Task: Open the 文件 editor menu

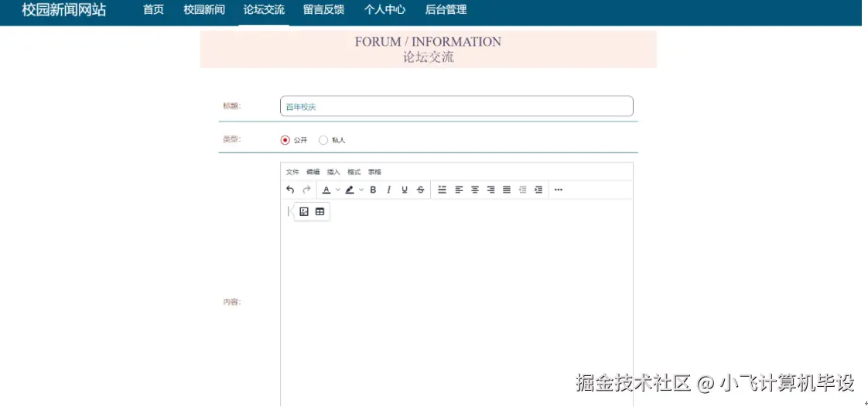Action: point(292,173)
